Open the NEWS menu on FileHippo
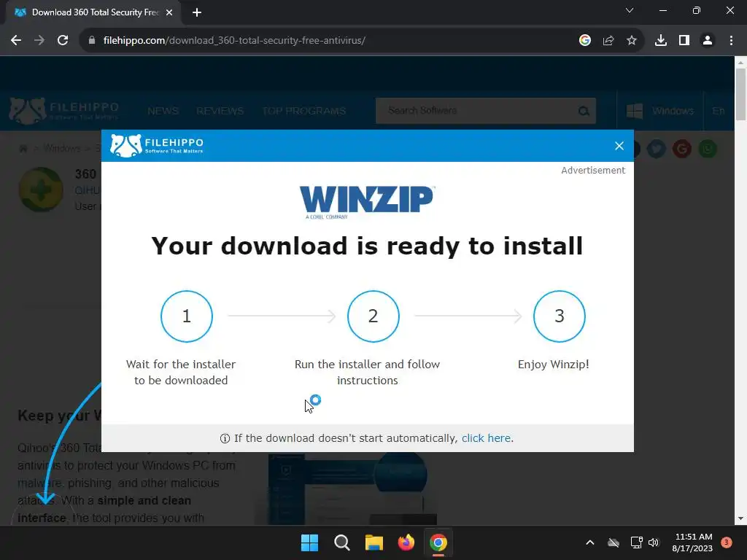 tap(163, 111)
